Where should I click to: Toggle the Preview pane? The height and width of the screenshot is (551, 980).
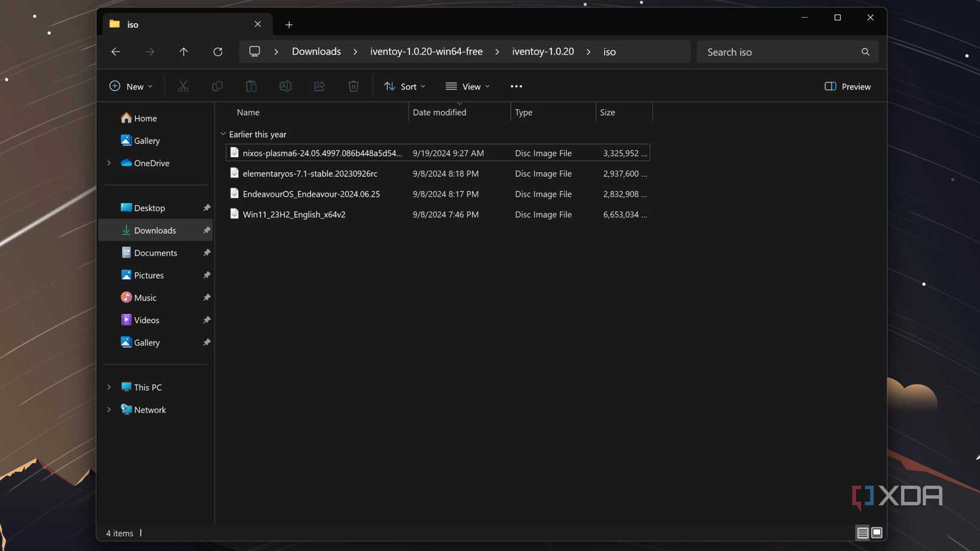[848, 86]
